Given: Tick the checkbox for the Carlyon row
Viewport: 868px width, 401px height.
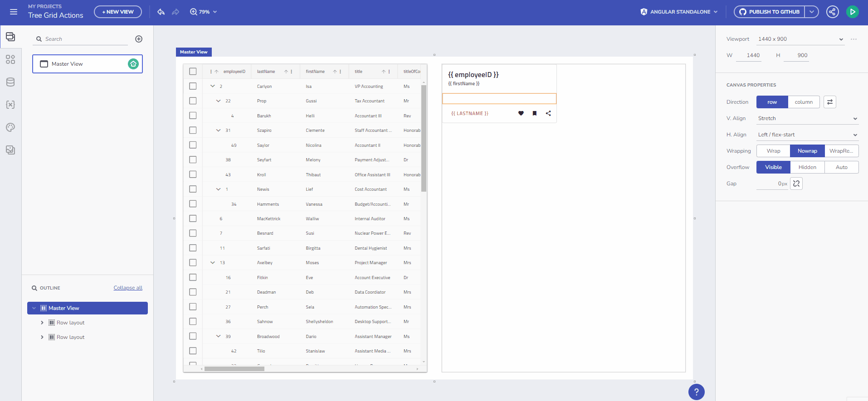Looking at the screenshot, I should 193,86.
